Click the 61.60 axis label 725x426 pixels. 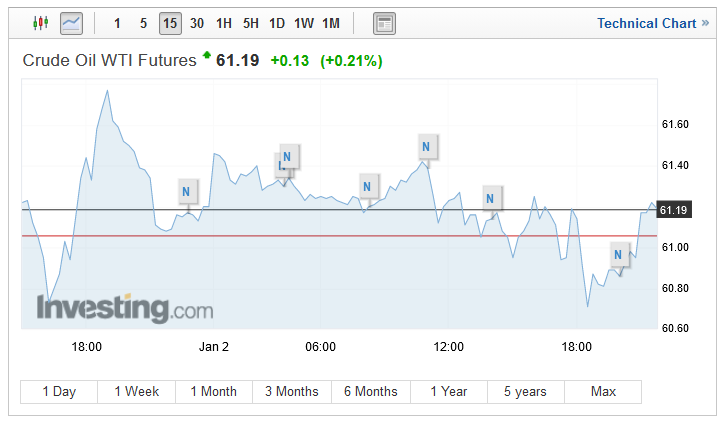tap(675, 124)
